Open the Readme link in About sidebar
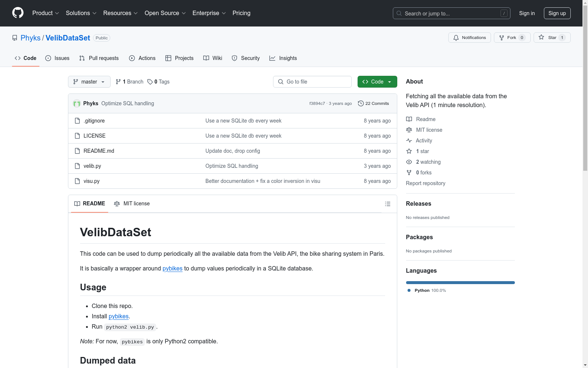Image resolution: width=588 pixels, height=368 pixels. point(421,119)
